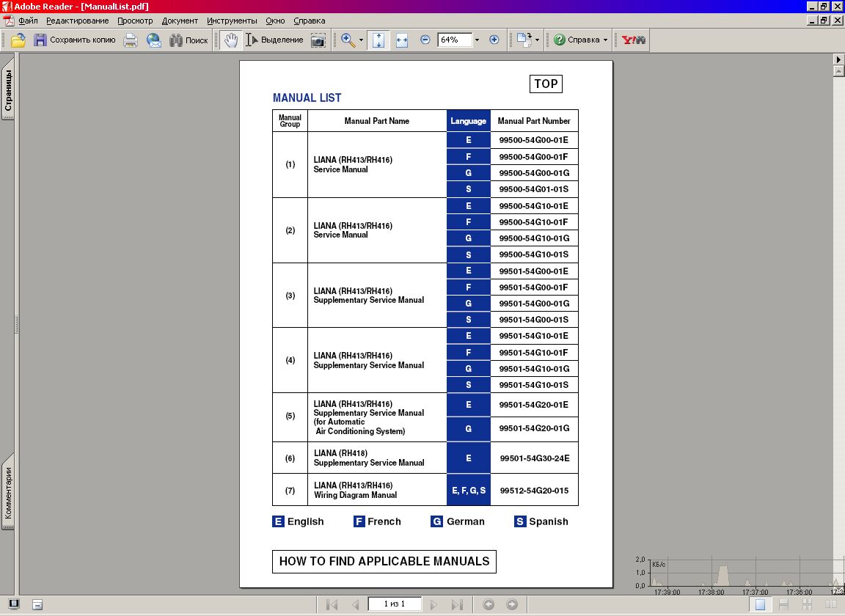Viewport: 845px width, 616px height.
Task: Click the 64% zoom value field
Action: tap(454, 40)
